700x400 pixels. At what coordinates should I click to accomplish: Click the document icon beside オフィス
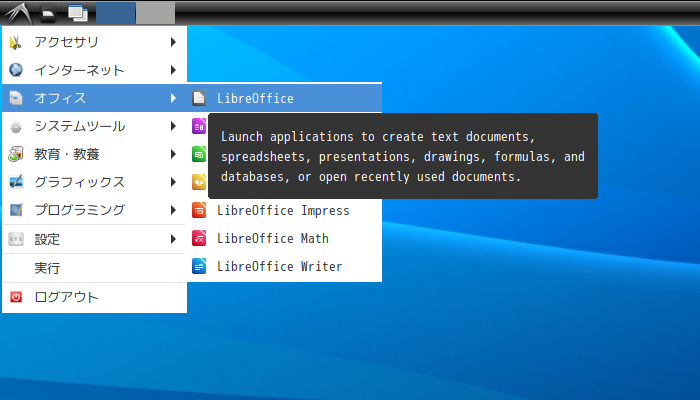(x=16, y=98)
